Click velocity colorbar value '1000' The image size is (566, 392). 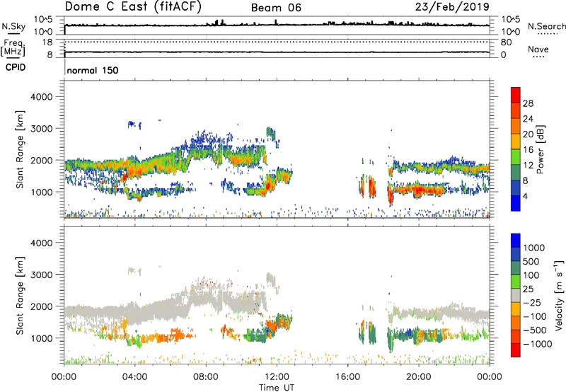[534, 248]
